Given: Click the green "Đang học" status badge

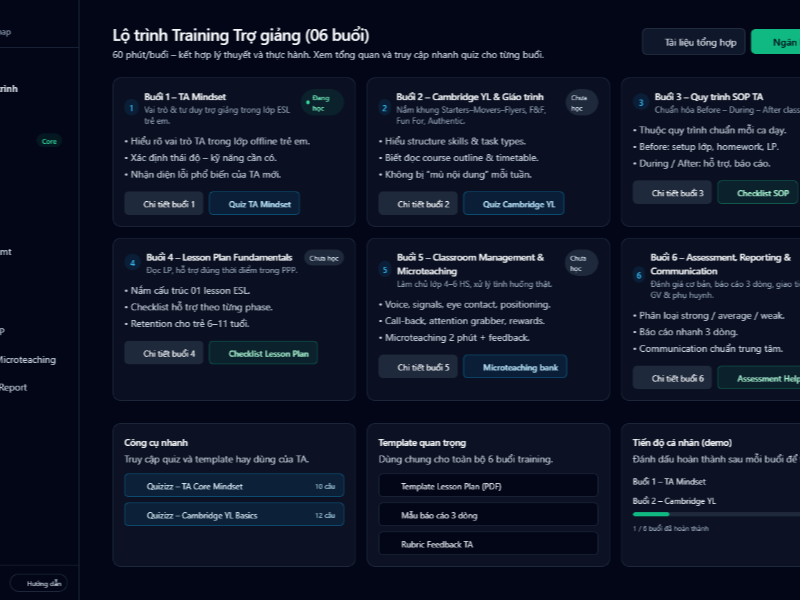Looking at the screenshot, I should (x=322, y=102).
